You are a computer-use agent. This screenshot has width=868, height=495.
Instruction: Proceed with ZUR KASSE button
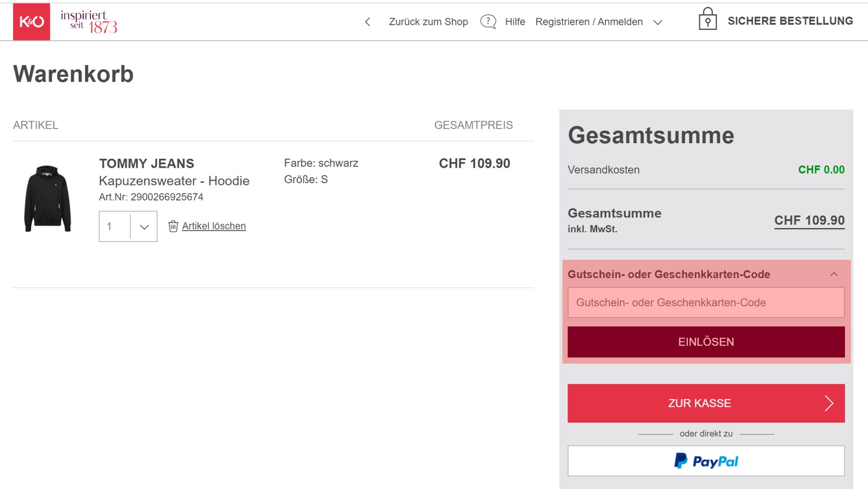tap(706, 404)
